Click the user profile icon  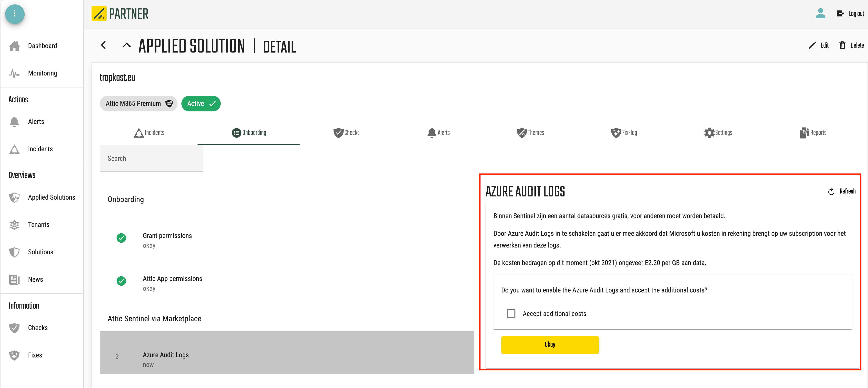tap(820, 13)
